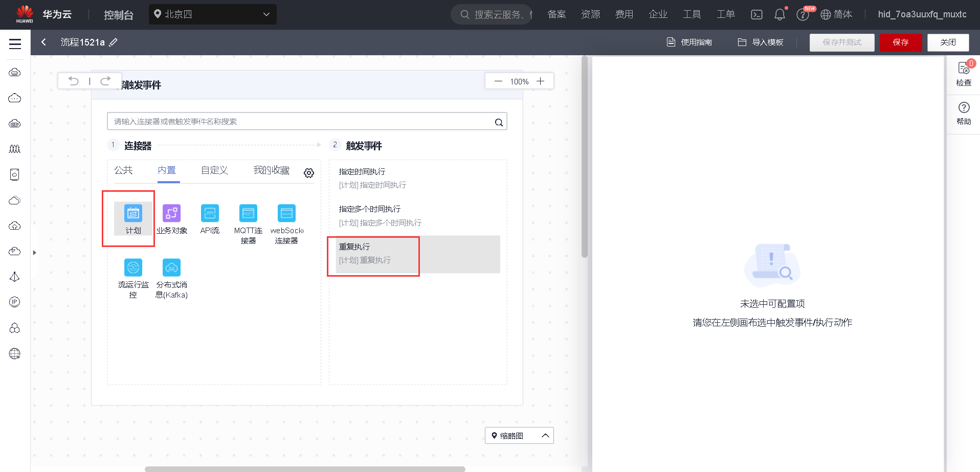Go back using the left arrow beside 流程1521a
980x472 pixels.
tap(43, 42)
